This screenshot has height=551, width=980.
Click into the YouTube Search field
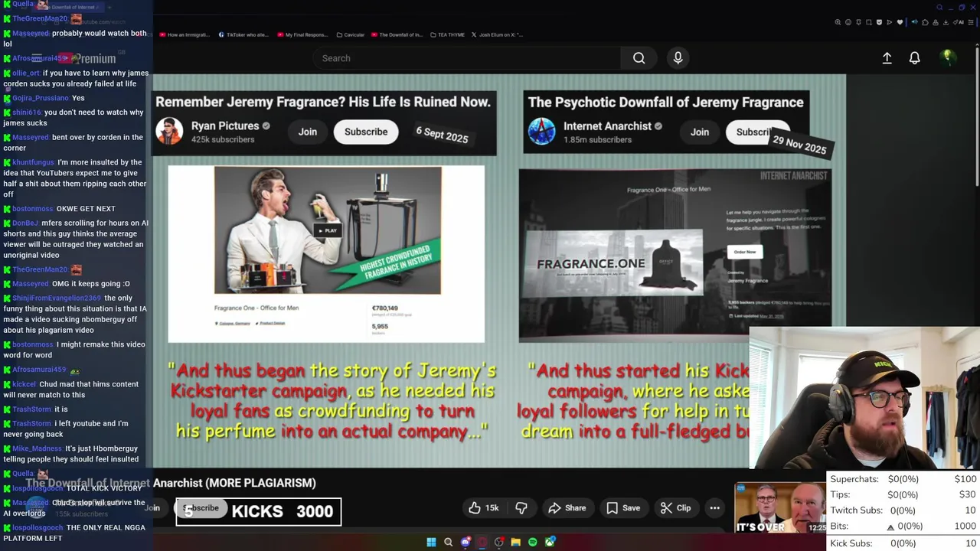[467, 58]
